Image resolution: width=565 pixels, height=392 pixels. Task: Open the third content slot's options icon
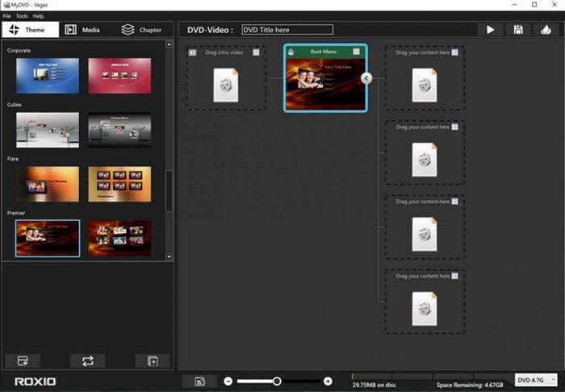(454, 201)
